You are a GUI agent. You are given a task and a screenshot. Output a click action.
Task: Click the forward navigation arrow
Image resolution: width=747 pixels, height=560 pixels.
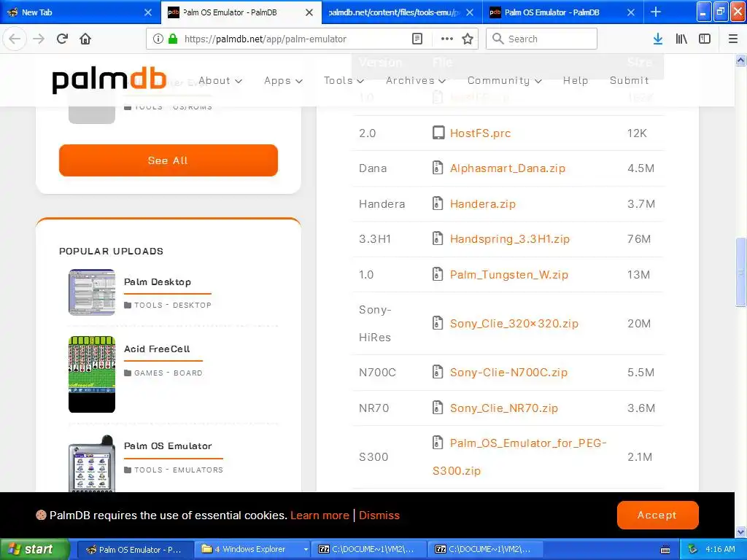[x=39, y=39]
